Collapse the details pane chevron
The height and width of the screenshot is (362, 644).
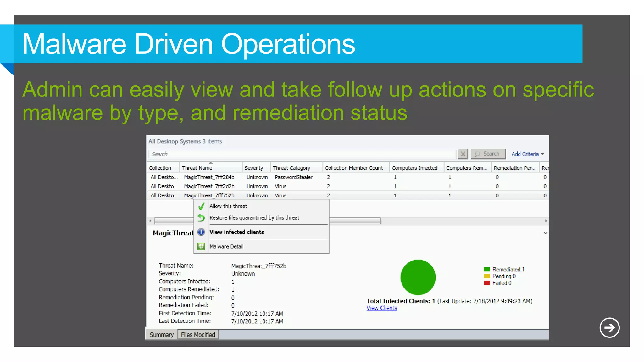coord(545,233)
